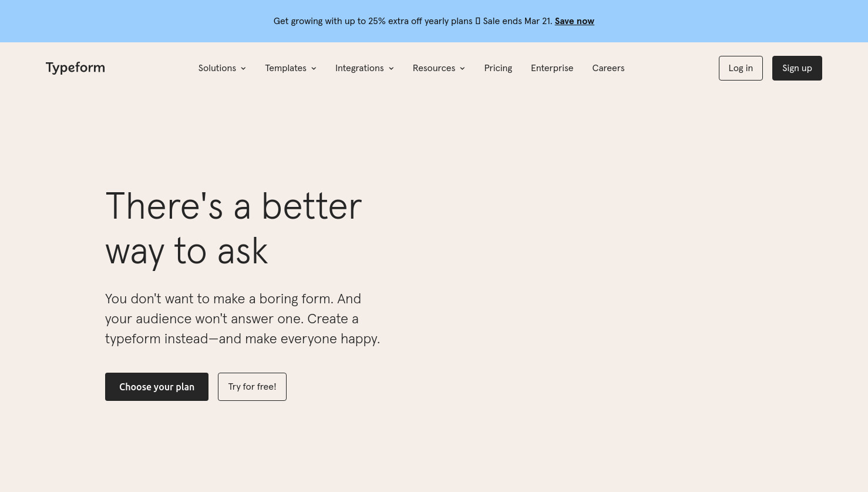This screenshot has width=868, height=492.
Task: Go to the Pricing page
Action: (498, 68)
